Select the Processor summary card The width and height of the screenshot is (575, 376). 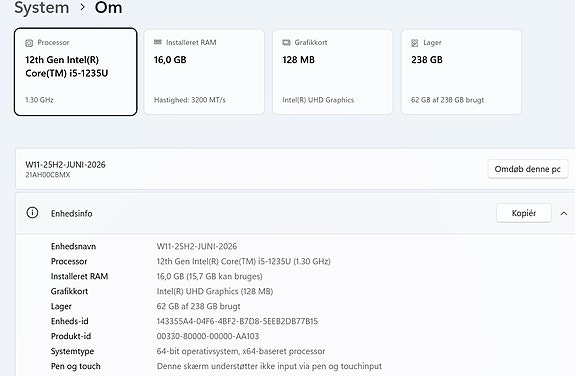[76, 72]
